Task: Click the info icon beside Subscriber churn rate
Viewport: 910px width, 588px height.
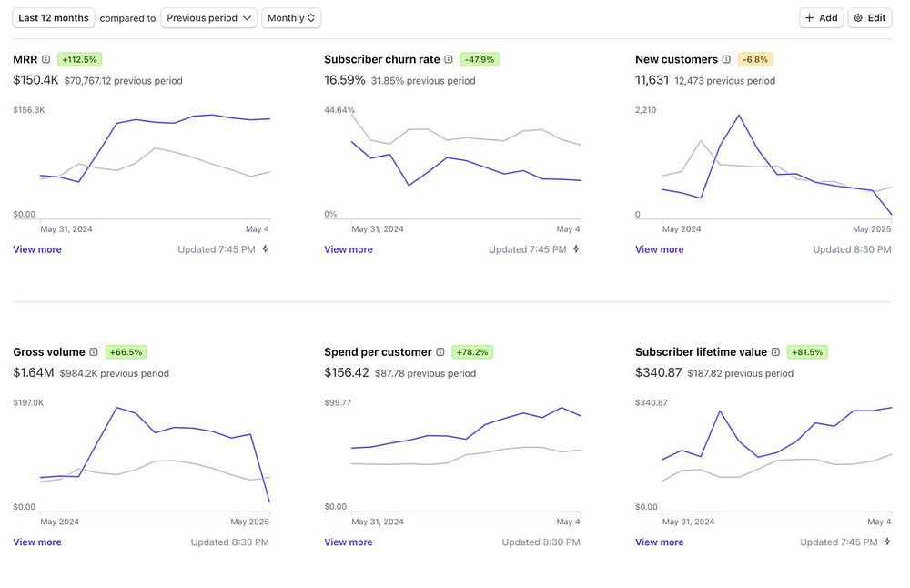Action: coord(449,60)
